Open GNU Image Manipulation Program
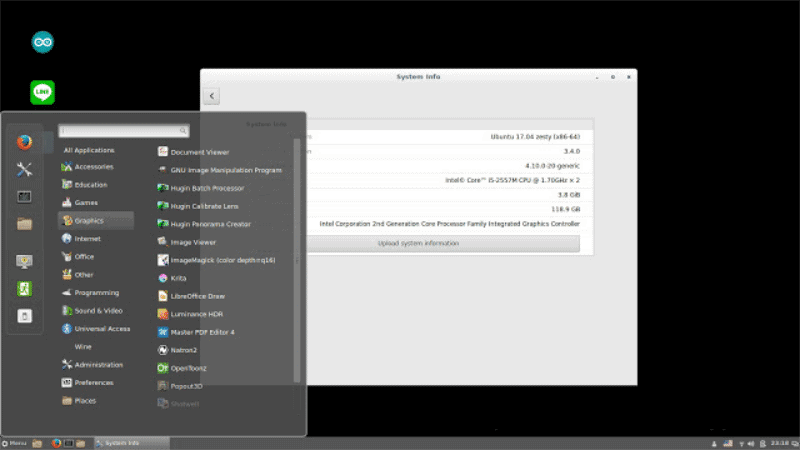This screenshot has width=800, height=450. pos(220,170)
